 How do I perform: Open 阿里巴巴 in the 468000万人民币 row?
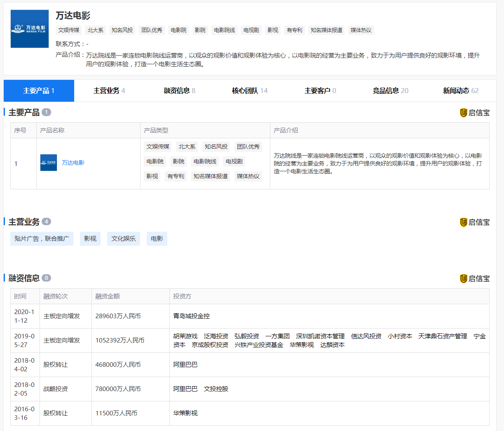pos(185,365)
